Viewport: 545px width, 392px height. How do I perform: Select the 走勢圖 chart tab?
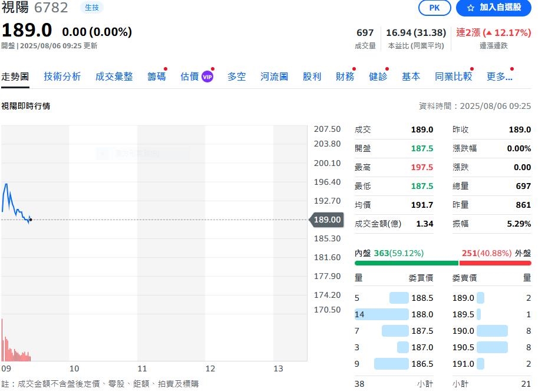click(x=15, y=76)
